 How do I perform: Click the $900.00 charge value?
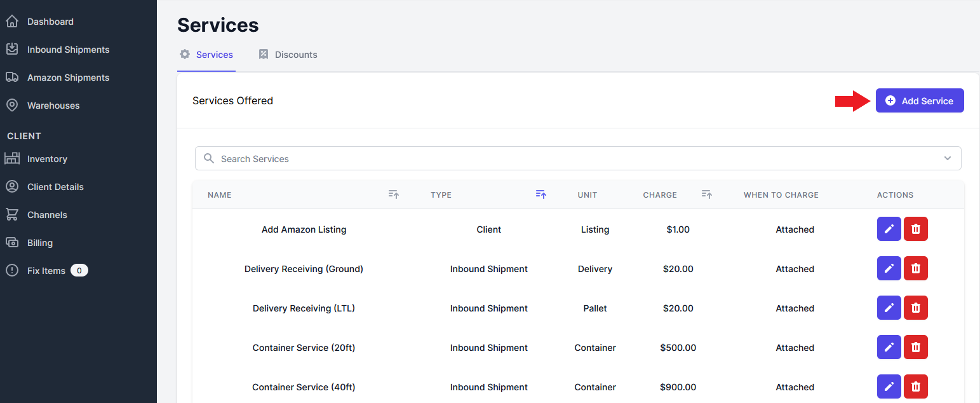pos(678,387)
